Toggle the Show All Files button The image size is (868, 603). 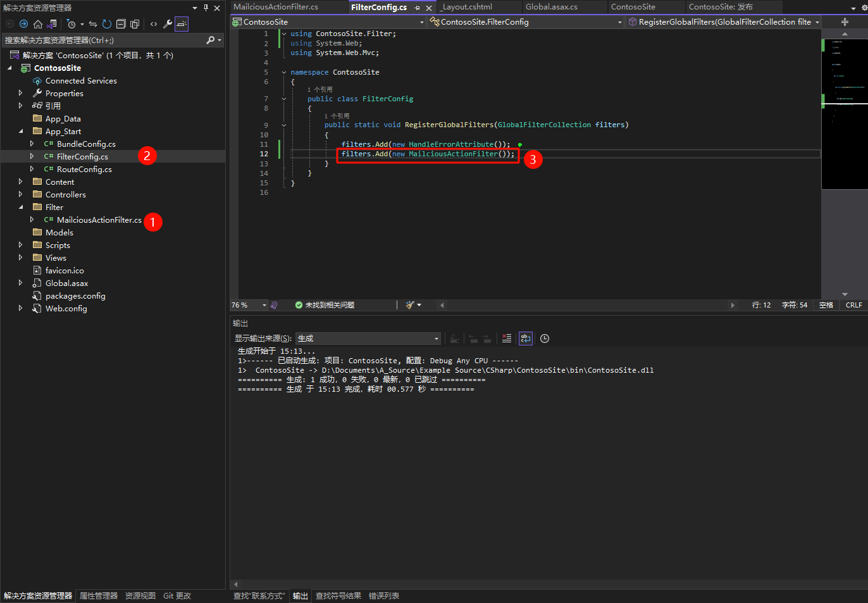pyautogui.click(x=135, y=24)
